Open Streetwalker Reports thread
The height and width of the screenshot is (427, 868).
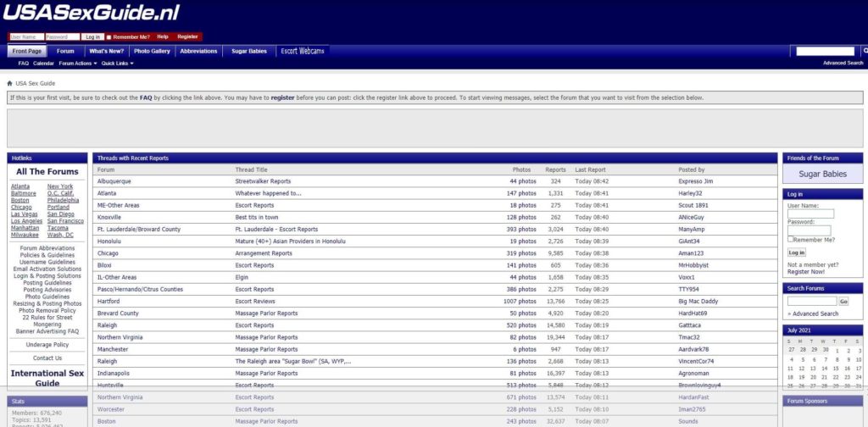click(263, 181)
